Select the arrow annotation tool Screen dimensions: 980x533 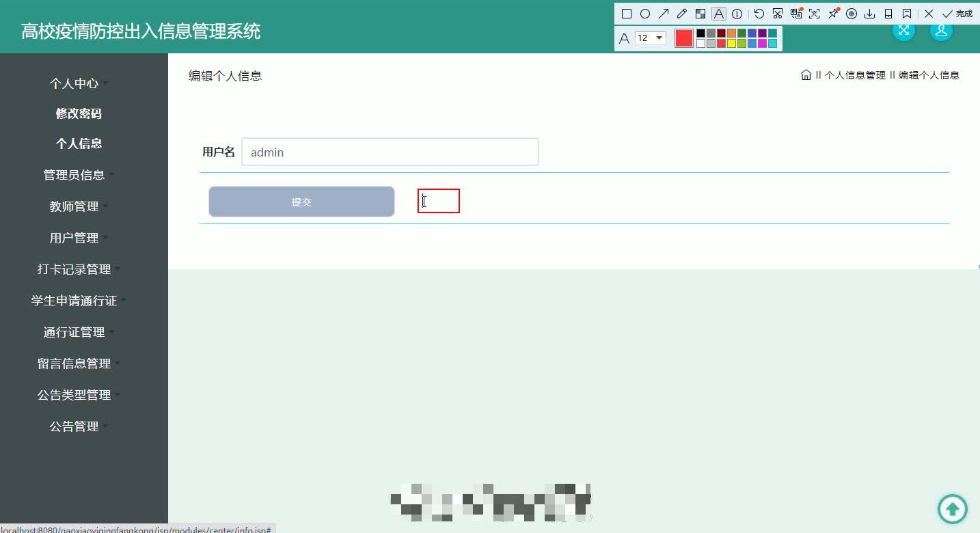pos(664,14)
